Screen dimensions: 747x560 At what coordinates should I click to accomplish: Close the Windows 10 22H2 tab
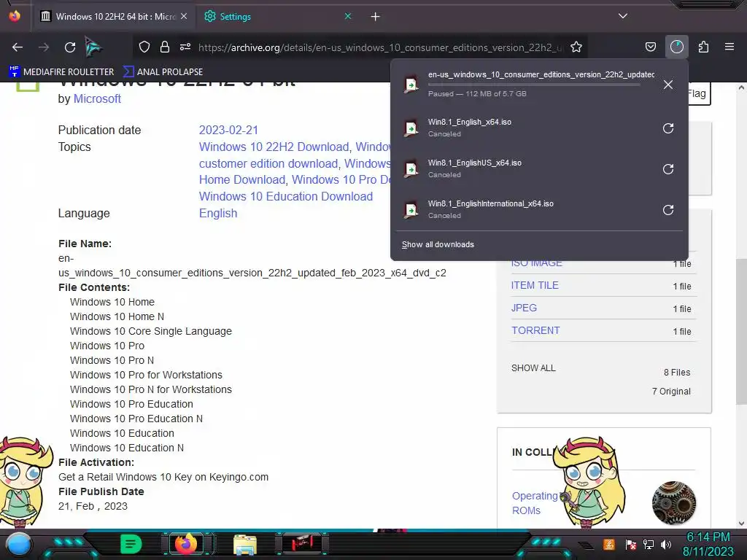tap(183, 16)
